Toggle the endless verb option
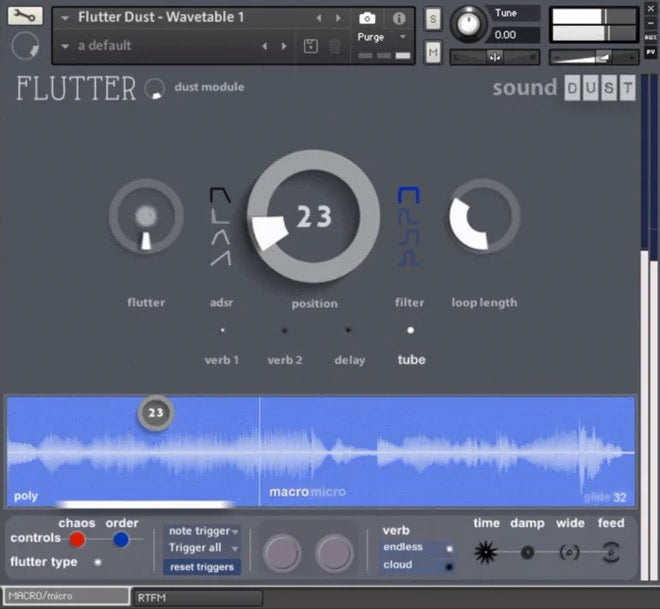 point(449,548)
